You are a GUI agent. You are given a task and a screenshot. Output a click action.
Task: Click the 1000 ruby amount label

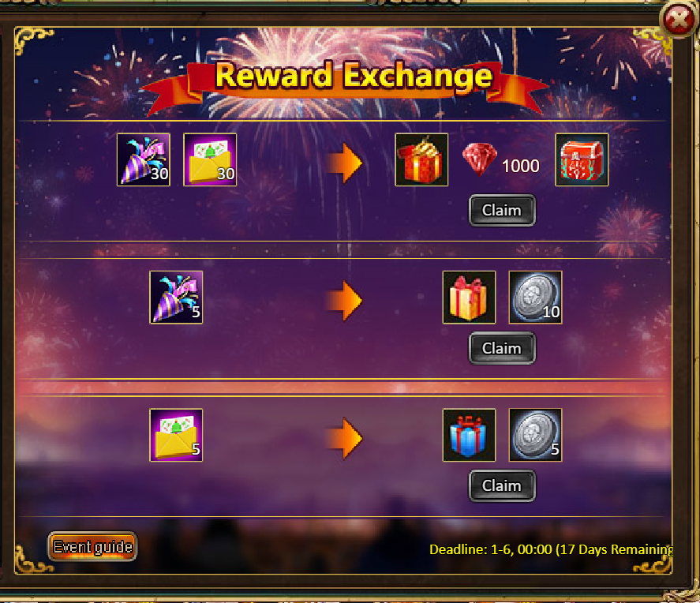click(x=520, y=166)
